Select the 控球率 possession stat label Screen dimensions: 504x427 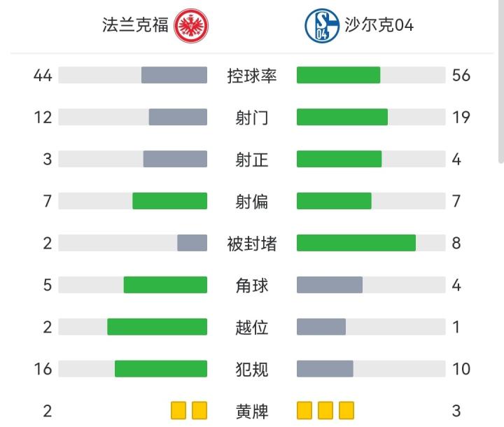(252, 76)
